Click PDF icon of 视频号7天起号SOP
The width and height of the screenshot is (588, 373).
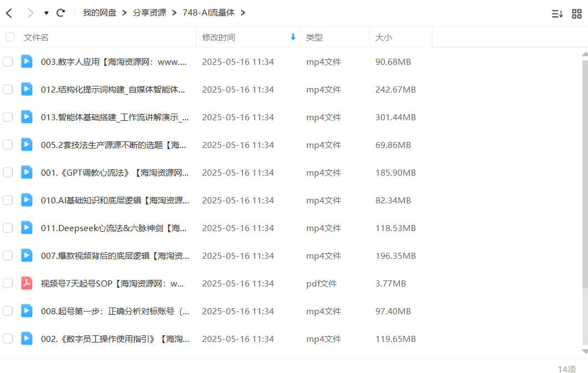(27, 283)
